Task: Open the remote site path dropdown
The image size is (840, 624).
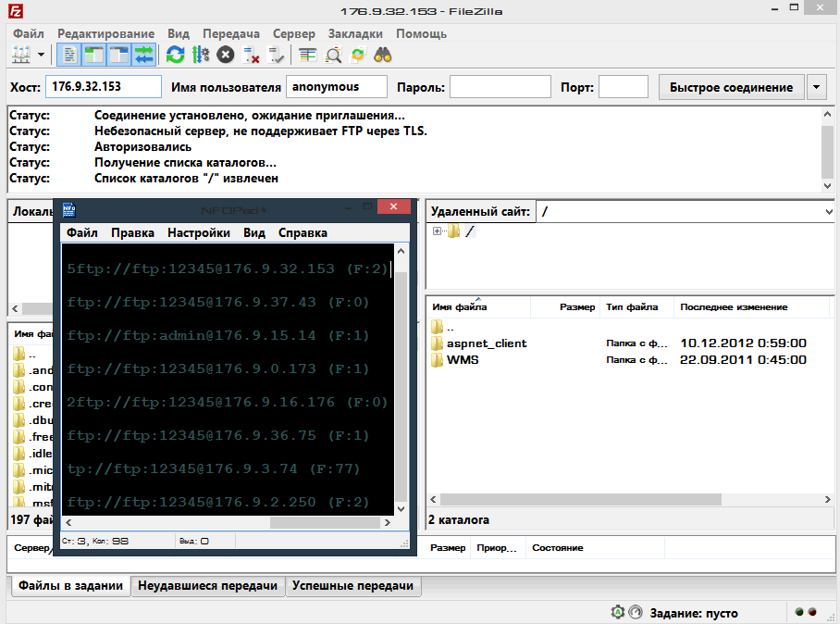Action: click(x=828, y=212)
